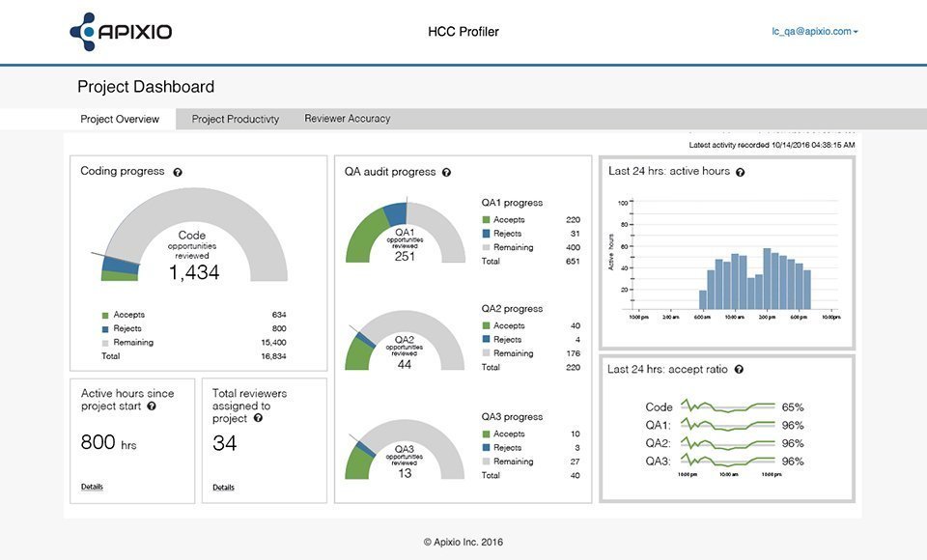Viewport: 927px width, 560px height.
Task: Select the Project Overview tab
Action: [120, 119]
